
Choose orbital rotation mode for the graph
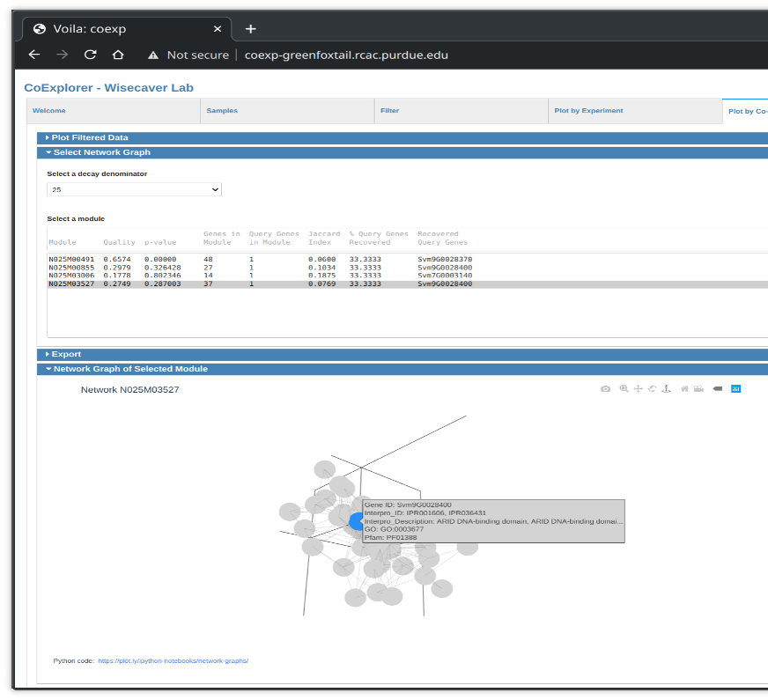pos(652,388)
